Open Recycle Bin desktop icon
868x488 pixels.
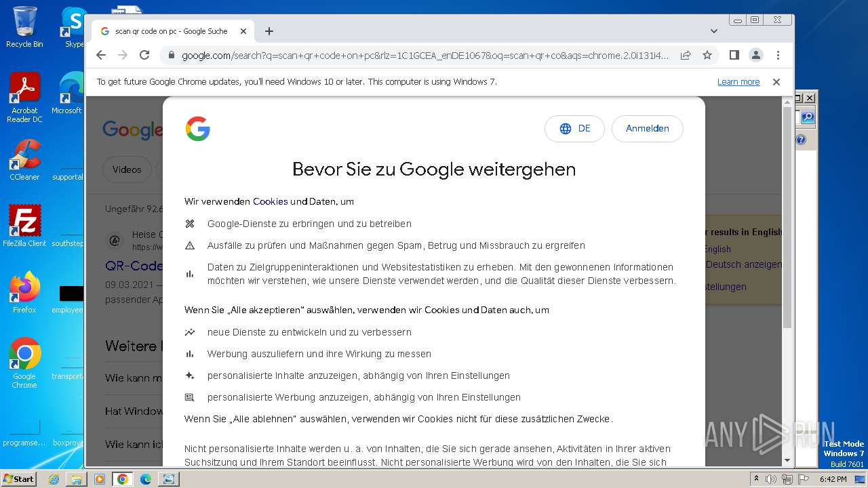(24, 27)
